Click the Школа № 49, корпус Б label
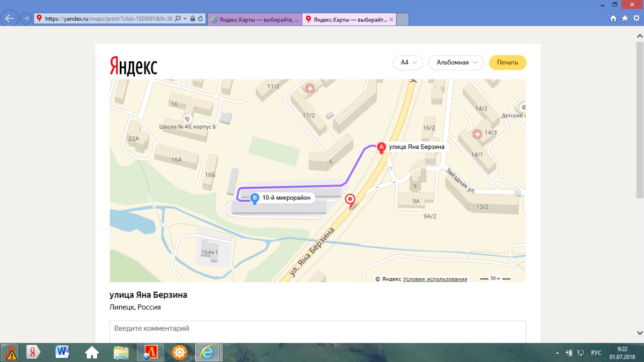The width and height of the screenshot is (644, 362). pos(187,127)
